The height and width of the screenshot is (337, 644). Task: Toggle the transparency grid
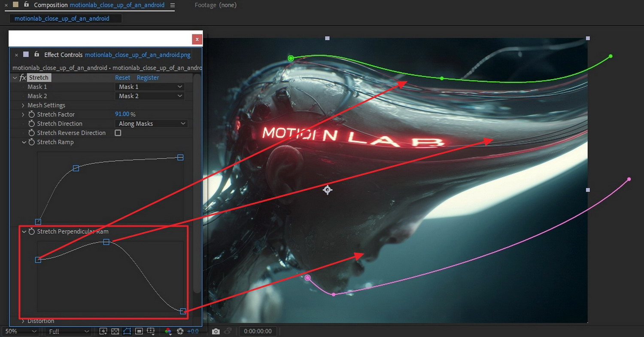pos(115,331)
